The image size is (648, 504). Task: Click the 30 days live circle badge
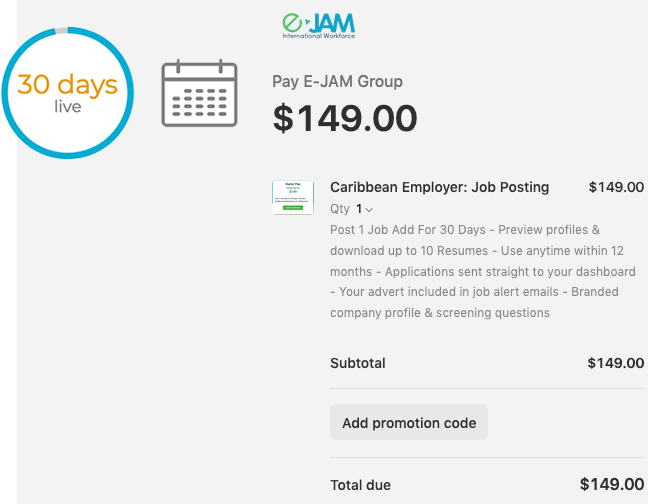67,93
